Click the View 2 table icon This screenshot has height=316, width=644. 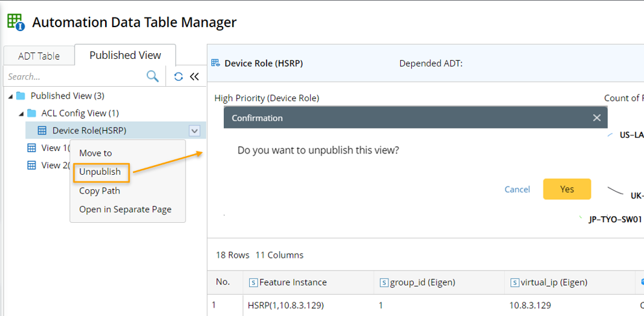point(31,165)
